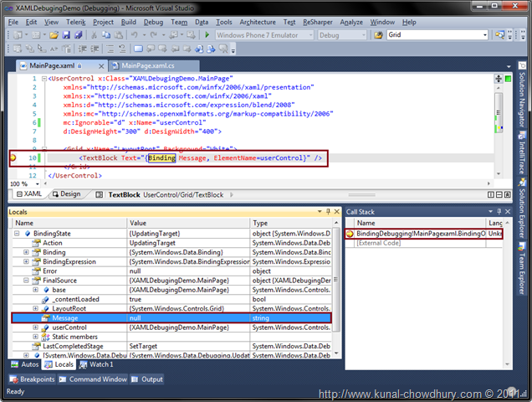Open the 100 % zoom dropdown
The image size is (532, 402).
tap(38, 184)
